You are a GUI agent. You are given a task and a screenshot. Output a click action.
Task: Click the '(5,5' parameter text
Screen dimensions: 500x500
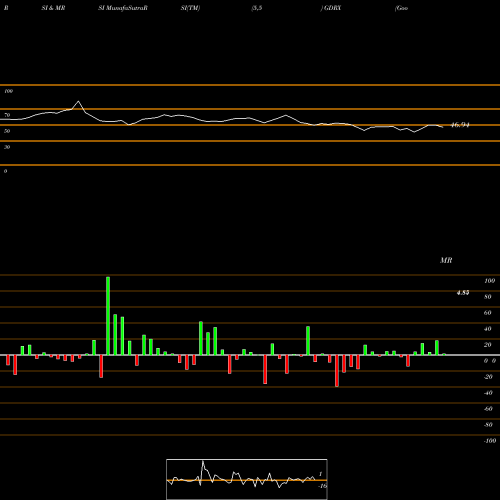click(x=257, y=8)
